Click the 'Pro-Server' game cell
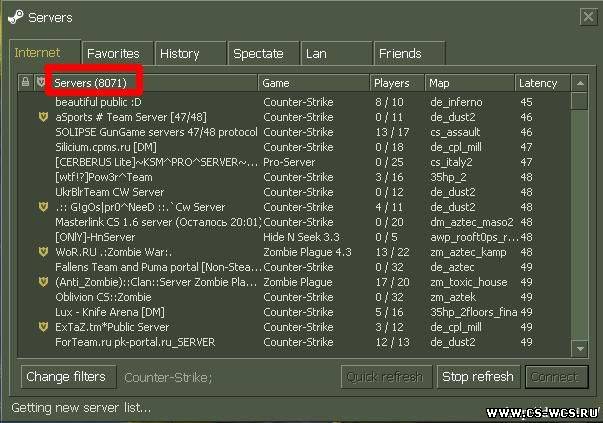603x423 pixels. coord(289,162)
